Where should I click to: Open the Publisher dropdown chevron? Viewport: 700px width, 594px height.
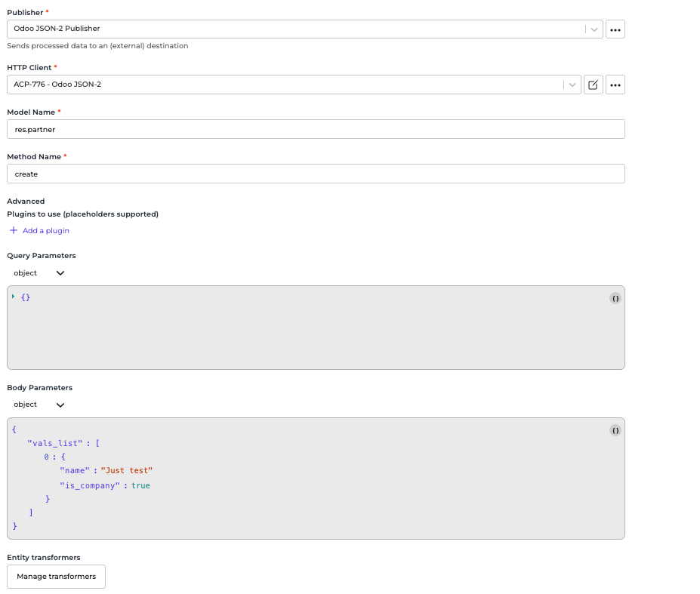click(594, 29)
